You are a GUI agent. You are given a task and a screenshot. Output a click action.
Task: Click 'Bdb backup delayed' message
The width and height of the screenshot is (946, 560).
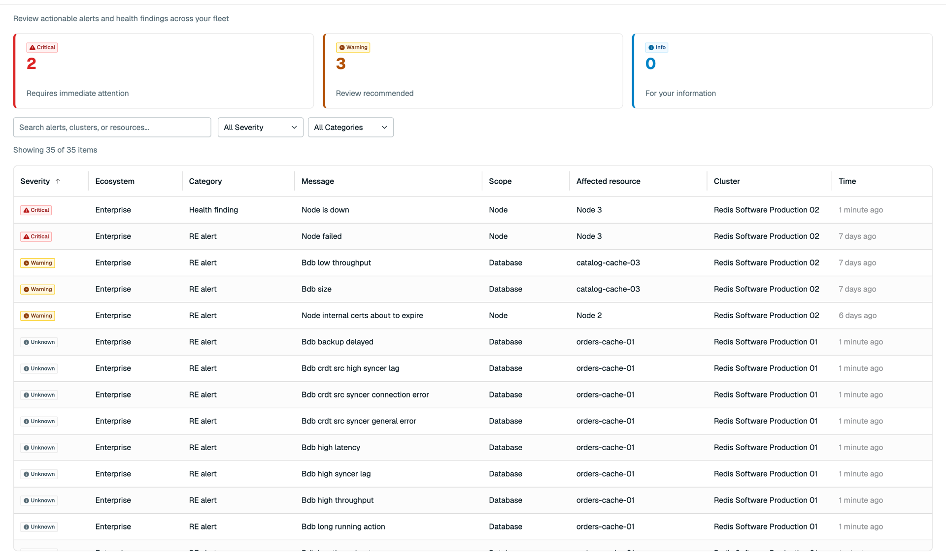[338, 342]
